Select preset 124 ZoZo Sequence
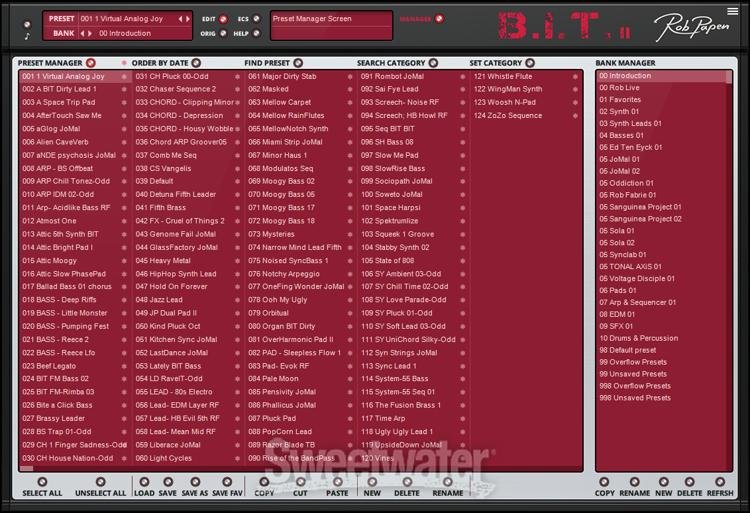The height and width of the screenshot is (513, 750). (508, 116)
